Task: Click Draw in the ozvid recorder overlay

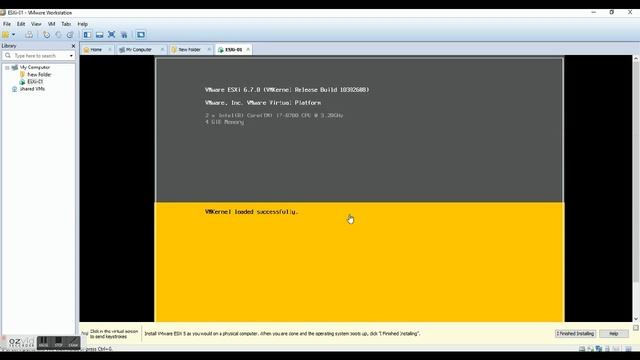Action: (73, 342)
